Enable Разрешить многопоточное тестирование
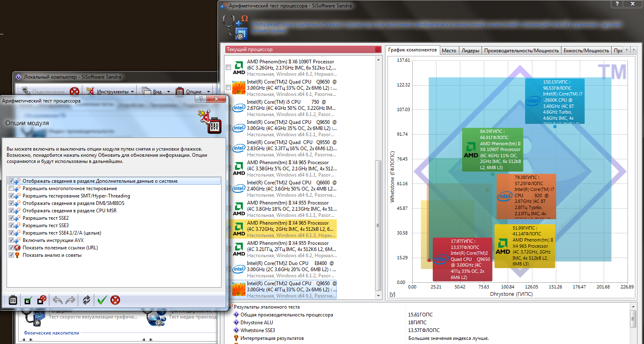 pos(11,188)
